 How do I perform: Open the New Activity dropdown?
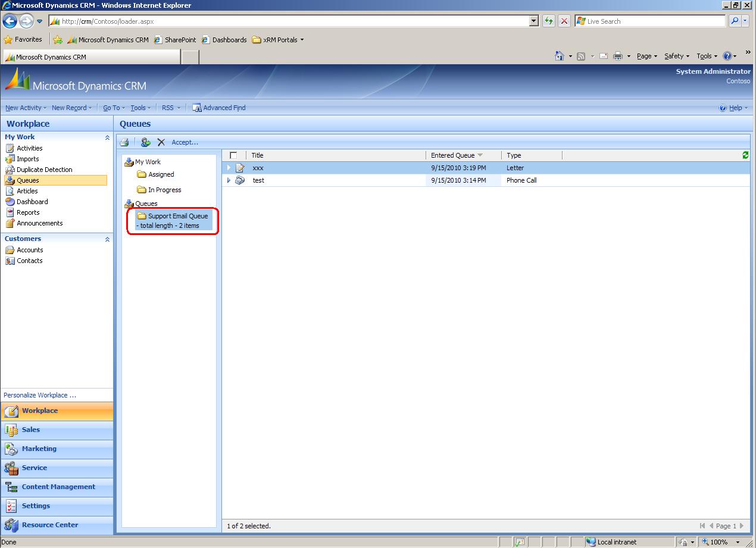(x=26, y=108)
